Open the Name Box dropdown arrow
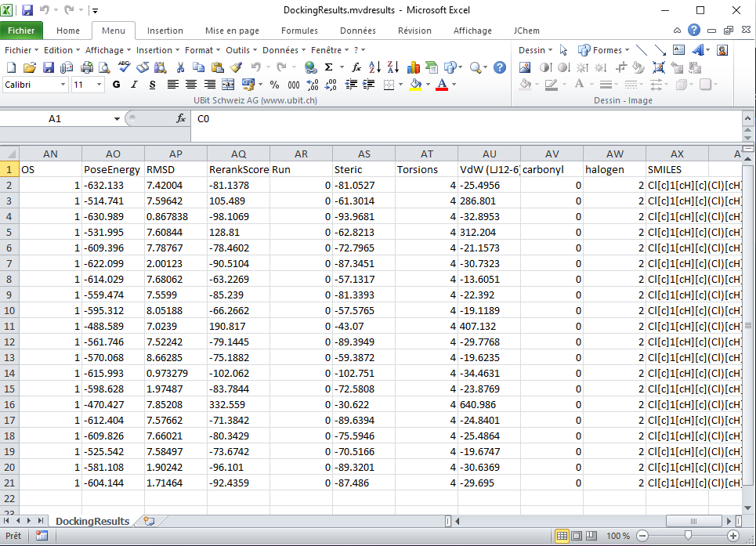The width and height of the screenshot is (756, 546). point(117,119)
